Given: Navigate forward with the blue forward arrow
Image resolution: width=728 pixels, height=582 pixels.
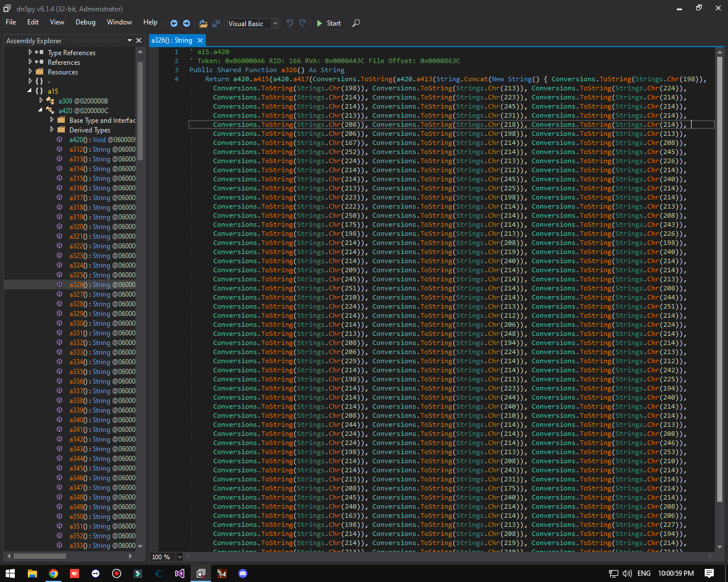Looking at the screenshot, I should pos(186,23).
